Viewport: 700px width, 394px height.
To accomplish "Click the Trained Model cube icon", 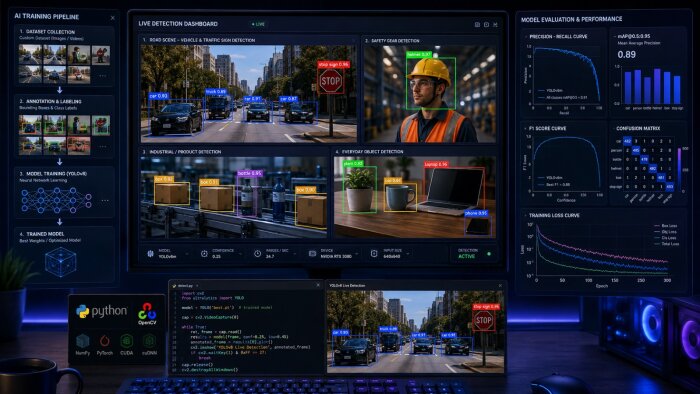I will coord(60,262).
